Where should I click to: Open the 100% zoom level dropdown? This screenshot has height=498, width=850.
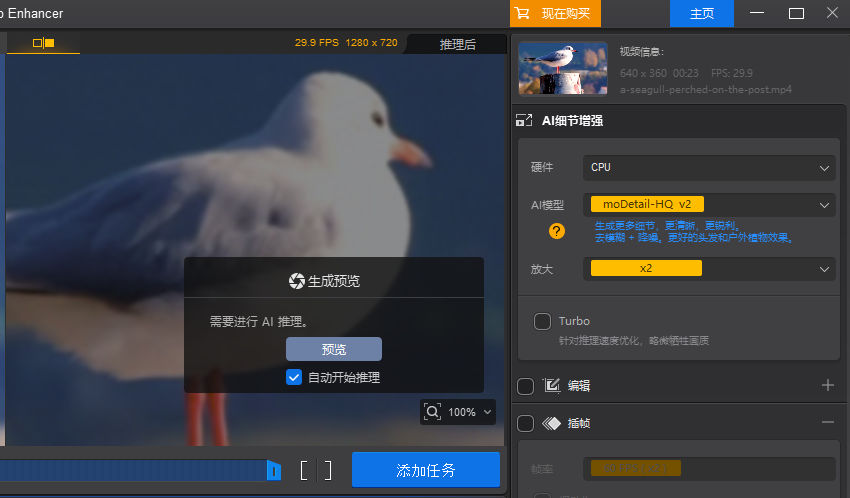point(471,412)
